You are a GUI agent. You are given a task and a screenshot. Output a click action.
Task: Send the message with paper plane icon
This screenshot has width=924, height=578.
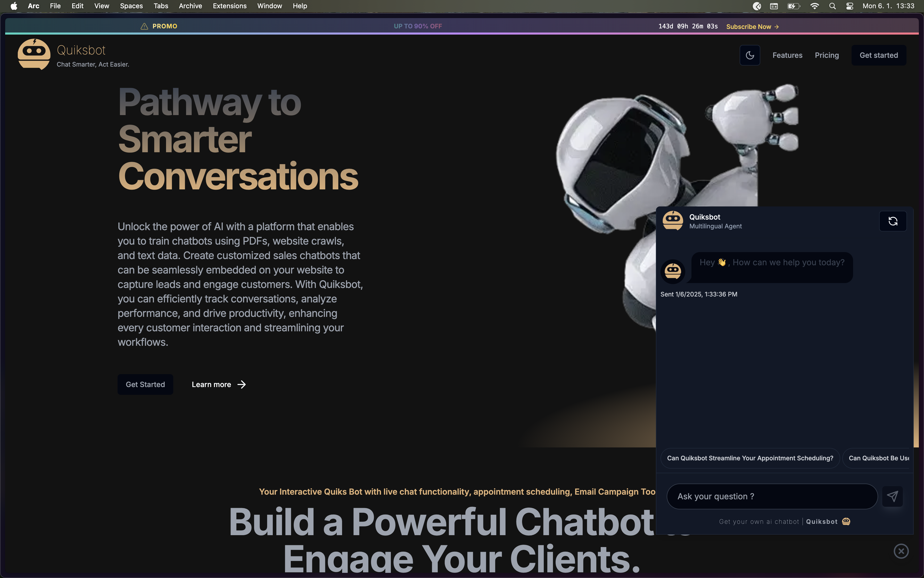(892, 496)
